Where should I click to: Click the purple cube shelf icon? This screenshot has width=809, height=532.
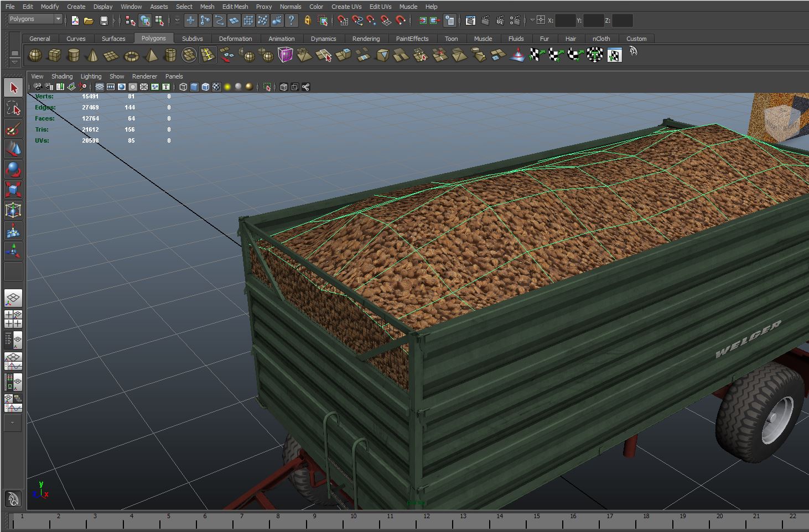pyautogui.click(x=285, y=55)
